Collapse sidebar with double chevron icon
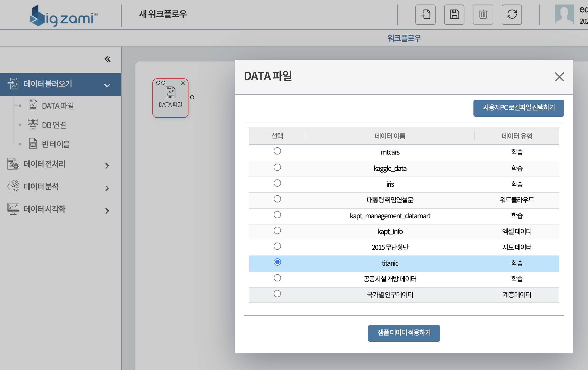Image resolution: width=588 pixels, height=370 pixels. [107, 59]
